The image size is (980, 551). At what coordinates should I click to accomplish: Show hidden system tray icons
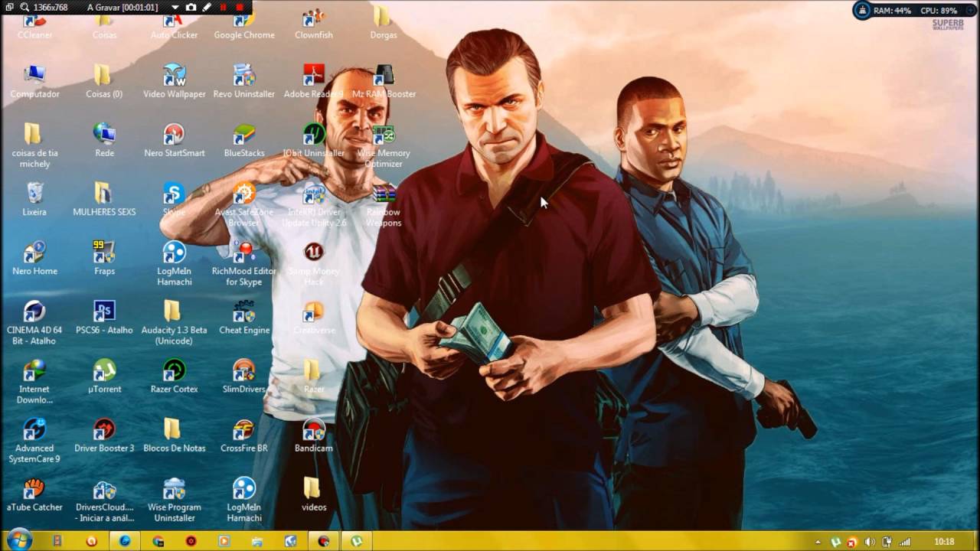[818, 542]
